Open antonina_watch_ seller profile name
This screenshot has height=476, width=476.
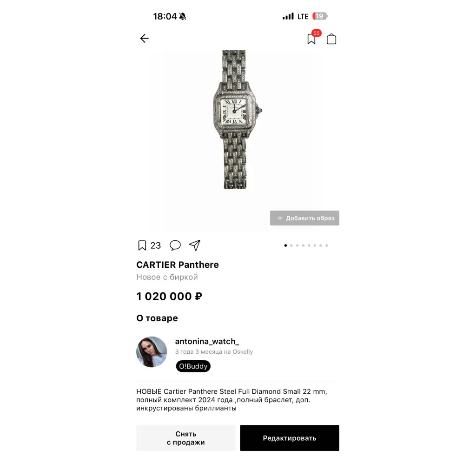[207, 342]
